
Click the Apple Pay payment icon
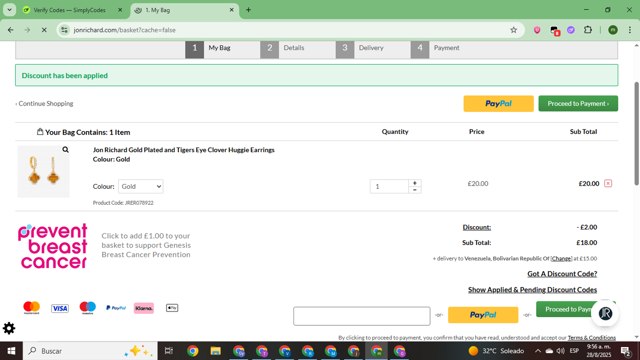(x=172, y=308)
